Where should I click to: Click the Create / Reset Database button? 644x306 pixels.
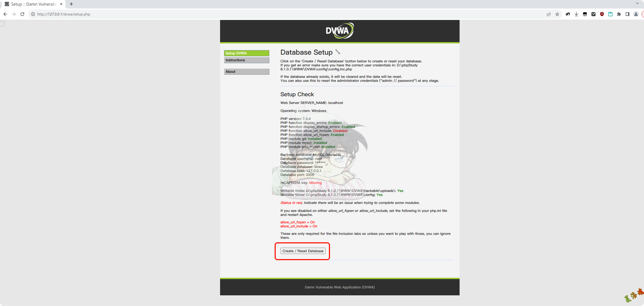point(303,251)
